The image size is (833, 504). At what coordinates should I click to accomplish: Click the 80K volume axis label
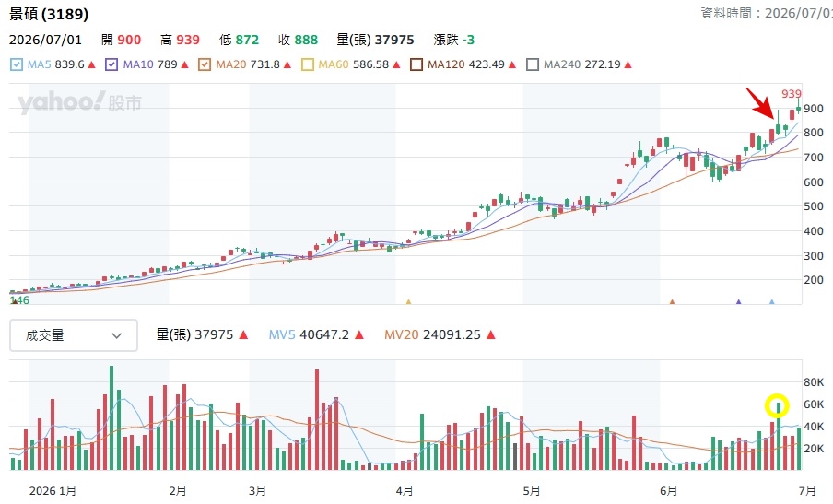(814, 382)
